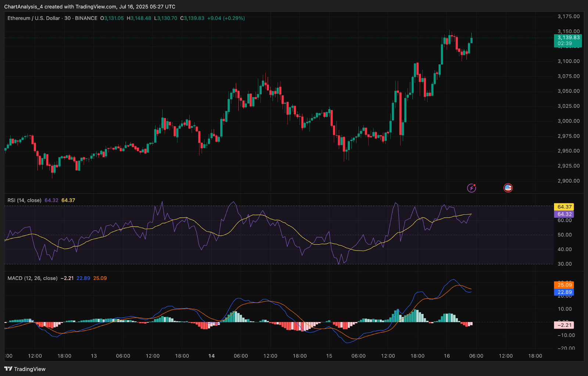This screenshot has height=376, width=588.
Task: Click the 14 date label on time axis
Action: 211,356
